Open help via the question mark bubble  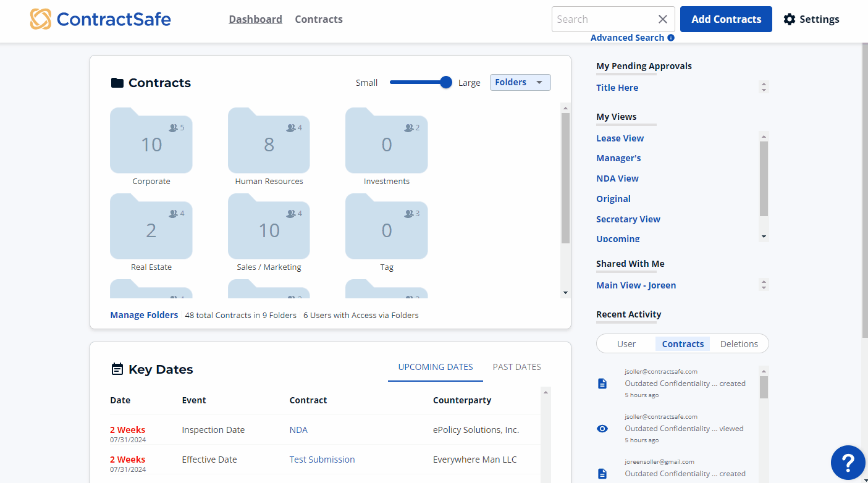click(x=848, y=462)
